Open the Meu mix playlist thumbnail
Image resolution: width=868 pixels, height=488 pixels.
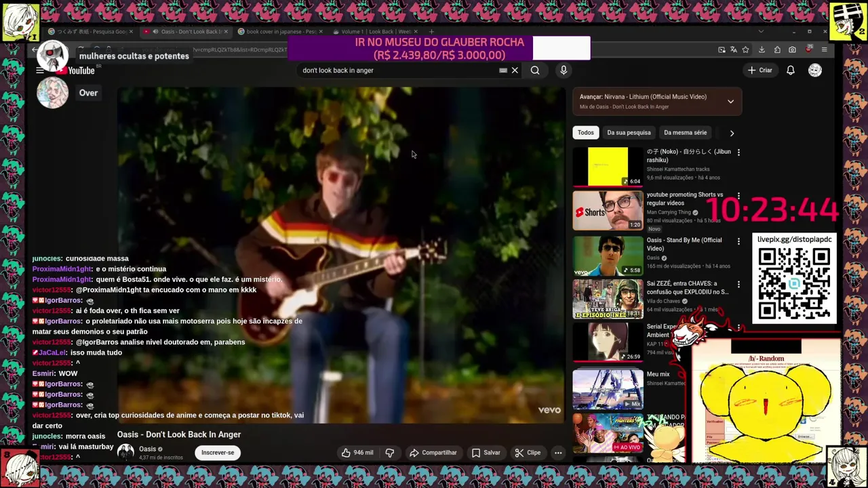[x=608, y=388]
